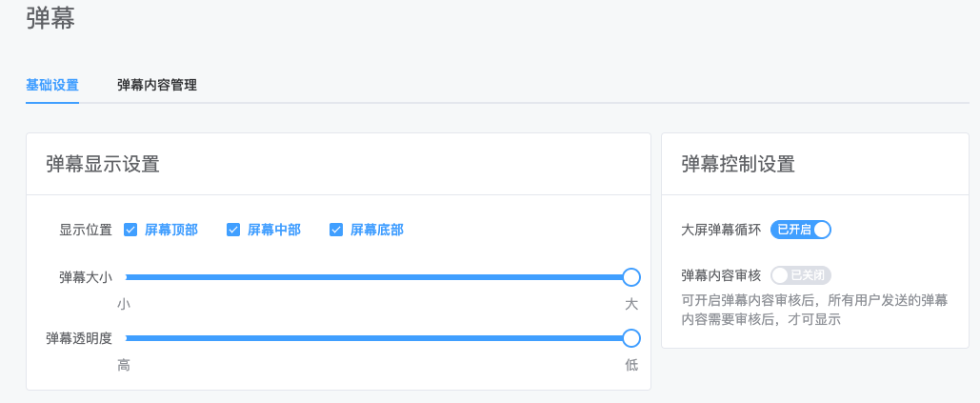Uncheck the 屏幕中部 checkbox box
The height and width of the screenshot is (403, 980).
(x=233, y=230)
